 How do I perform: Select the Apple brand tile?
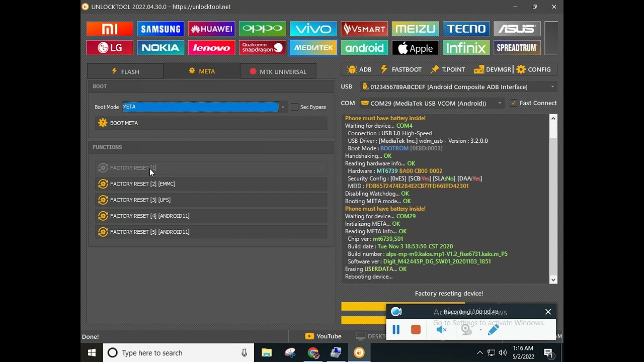click(415, 48)
